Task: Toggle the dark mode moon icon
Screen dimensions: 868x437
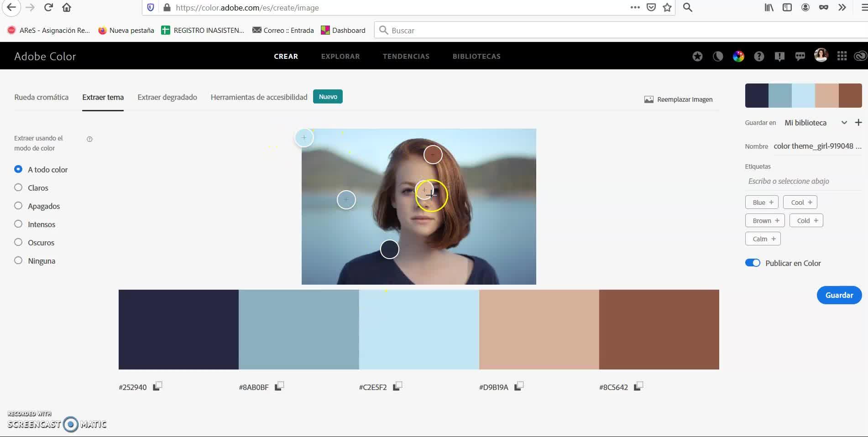Action: point(718,56)
